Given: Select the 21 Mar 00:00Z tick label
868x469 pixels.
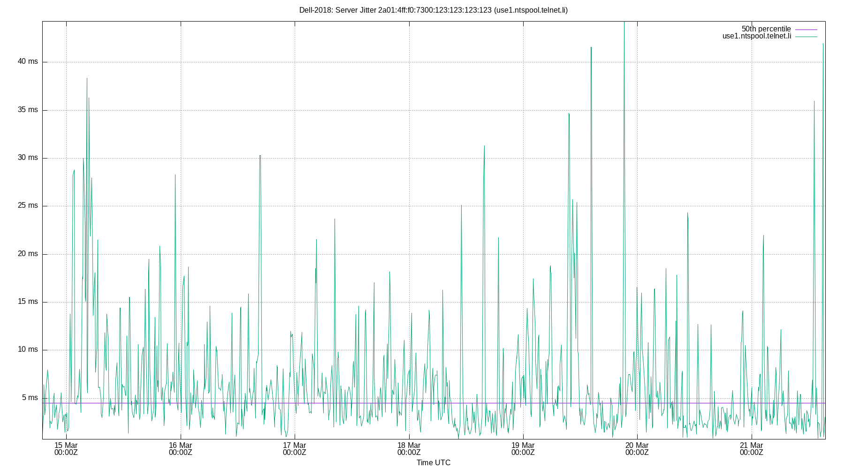Looking at the screenshot, I should 753,449.
